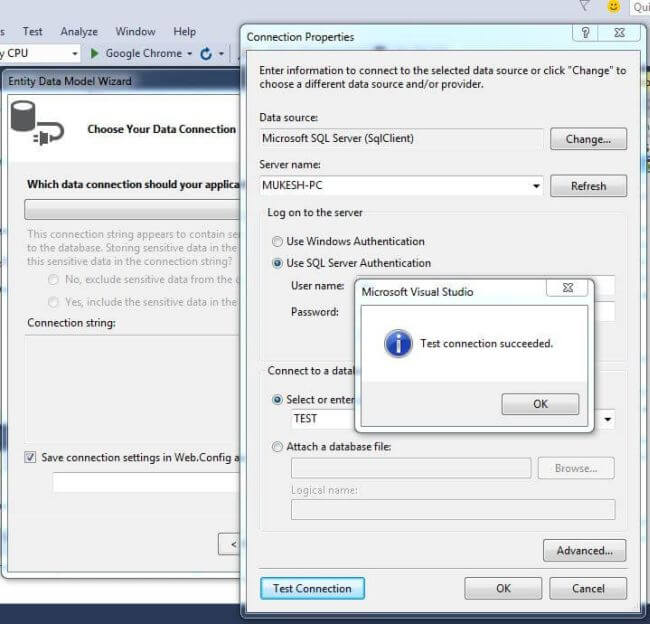Screen dimensions: 650x624
Task: Click the Test Connection button
Action: tap(312, 588)
